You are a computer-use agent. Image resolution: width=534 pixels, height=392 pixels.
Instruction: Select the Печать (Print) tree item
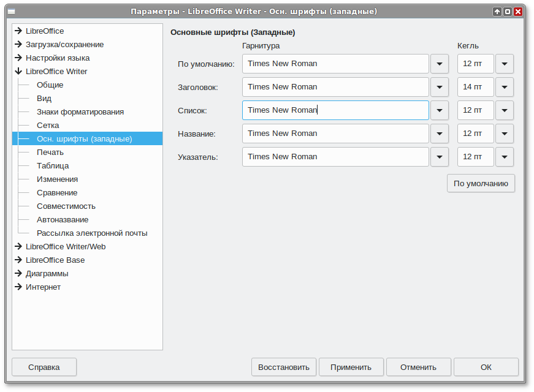point(50,152)
